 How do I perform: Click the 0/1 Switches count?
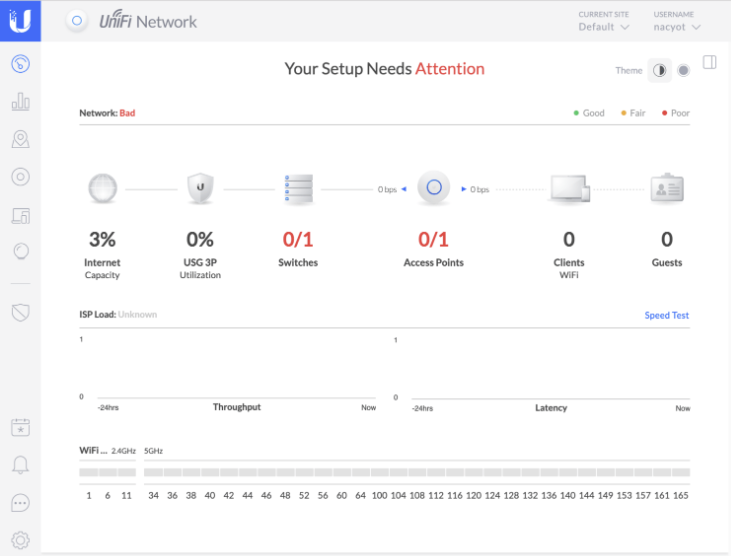click(x=298, y=240)
